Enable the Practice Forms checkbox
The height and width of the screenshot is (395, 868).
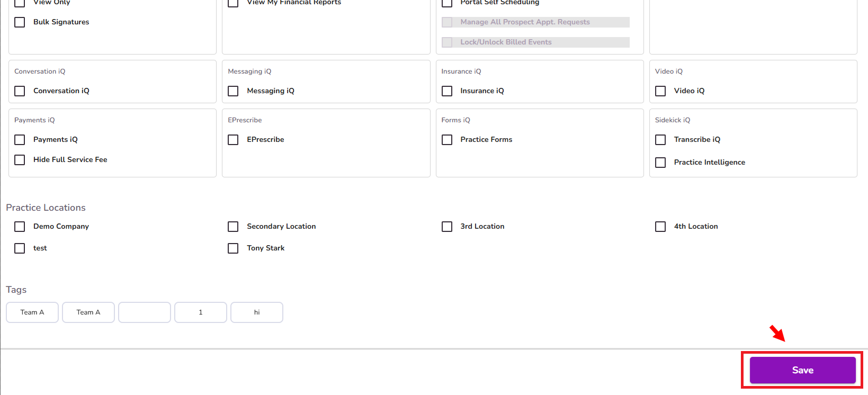coord(447,140)
